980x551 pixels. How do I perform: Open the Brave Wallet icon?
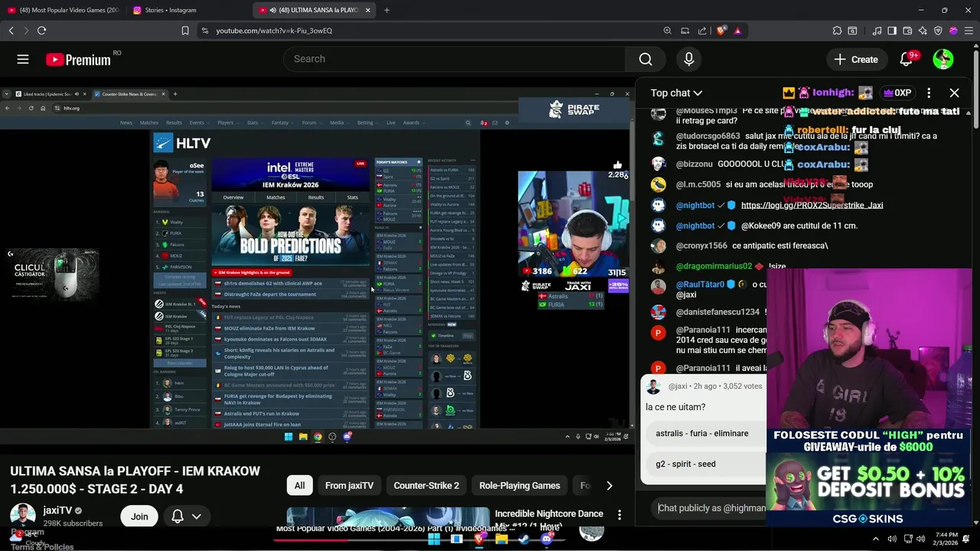coord(907,31)
